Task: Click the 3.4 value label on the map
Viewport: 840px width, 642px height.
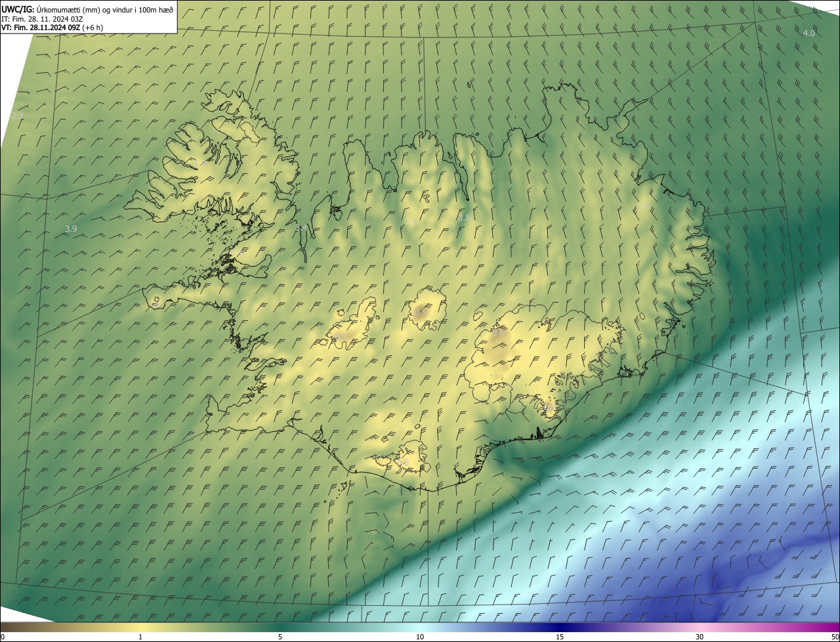Action: [302, 227]
